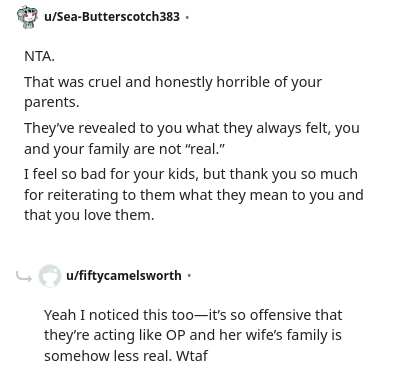Click the separator dot after fiftycamelsworth

[189, 276]
